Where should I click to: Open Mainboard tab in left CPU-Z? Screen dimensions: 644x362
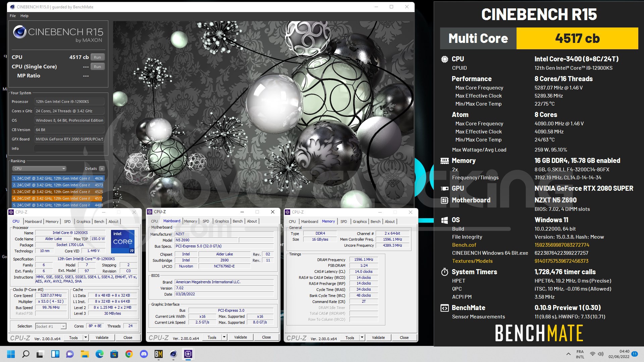(33, 222)
